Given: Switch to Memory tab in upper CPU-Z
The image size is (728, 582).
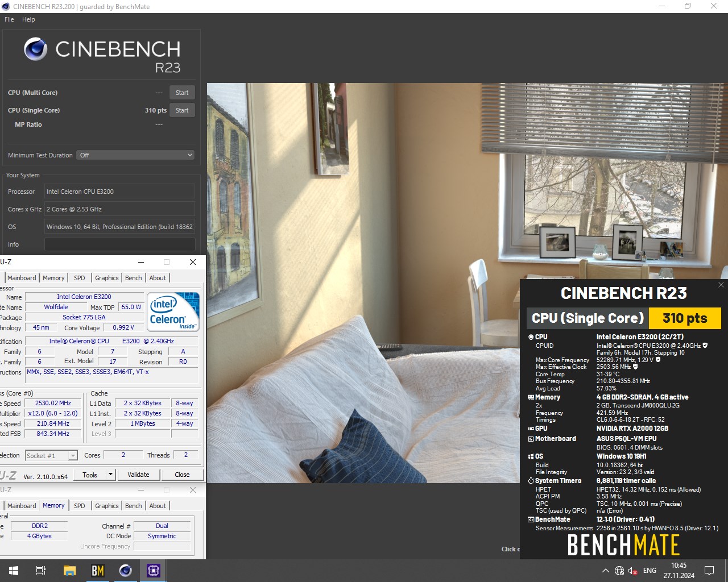Looking at the screenshot, I should [53, 278].
